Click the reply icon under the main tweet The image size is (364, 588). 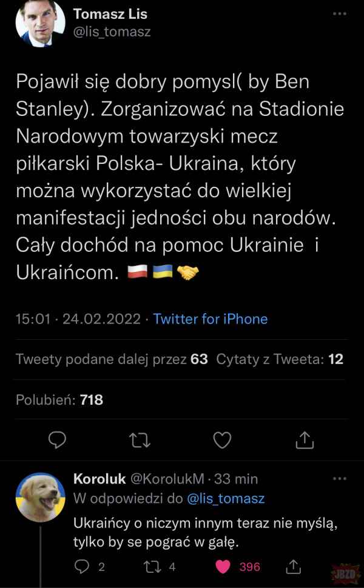[x=57, y=439]
